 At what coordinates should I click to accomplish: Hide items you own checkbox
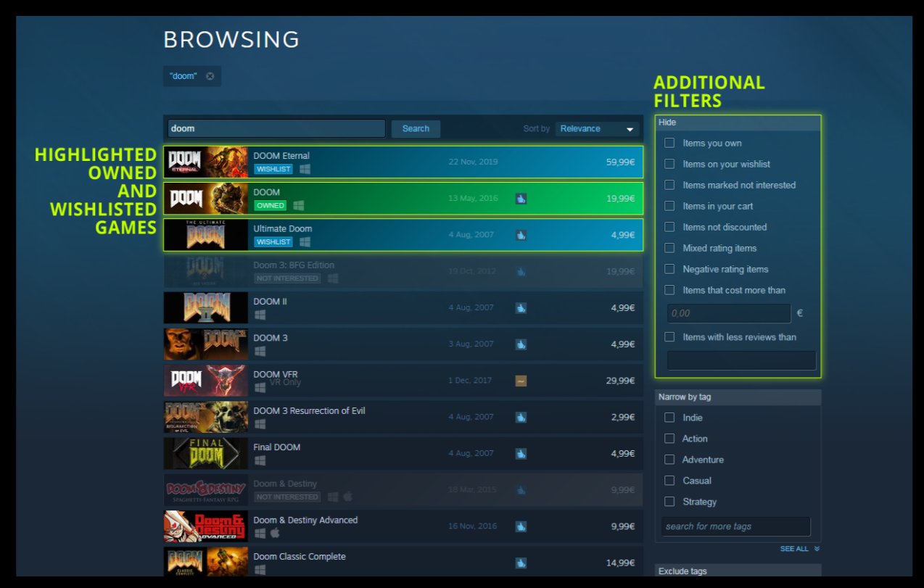click(x=669, y=143)
